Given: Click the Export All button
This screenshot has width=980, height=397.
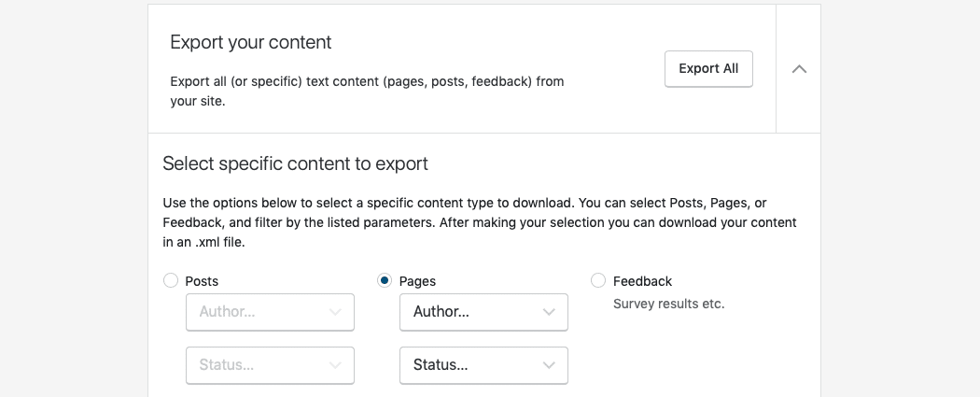Looking at the screenshot, I should (708, 69).
